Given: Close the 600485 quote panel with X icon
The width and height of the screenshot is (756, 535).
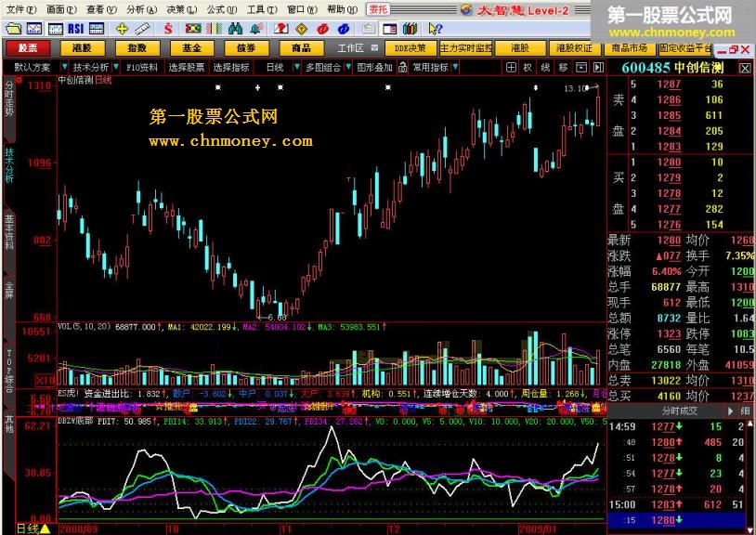Looking at the screenshot, I should (745, 69).
